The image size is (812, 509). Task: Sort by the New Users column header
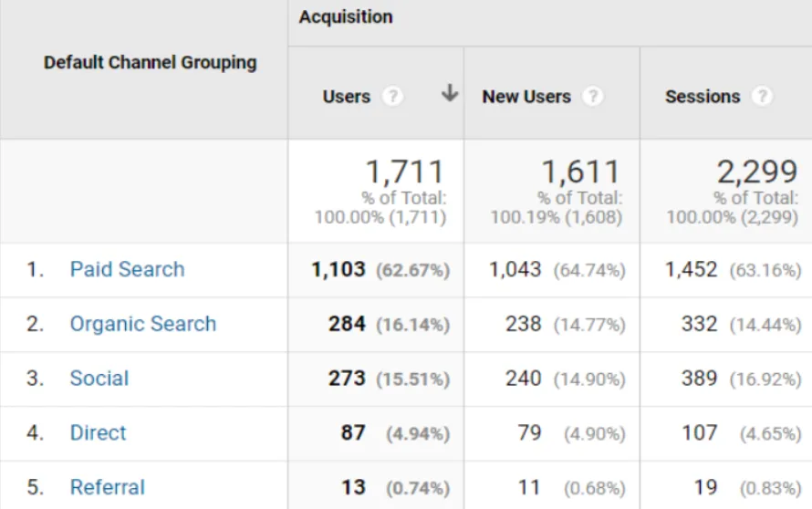(x=526, y=97)
